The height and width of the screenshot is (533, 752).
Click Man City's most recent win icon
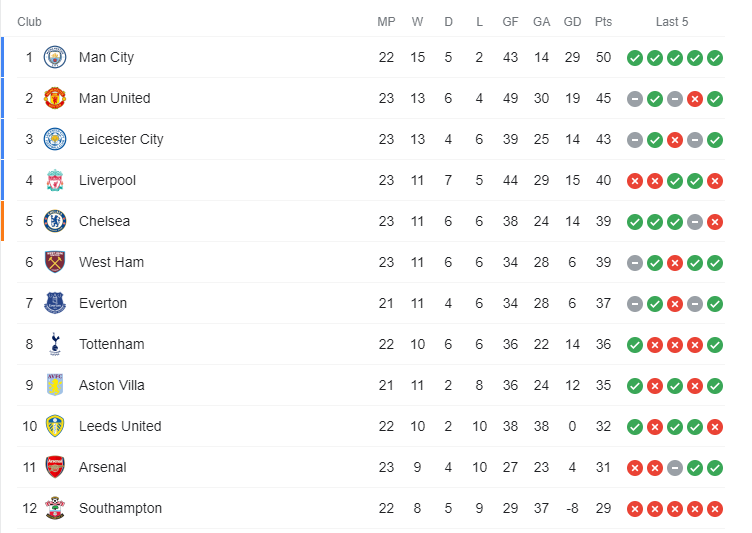tap(715, 57)
